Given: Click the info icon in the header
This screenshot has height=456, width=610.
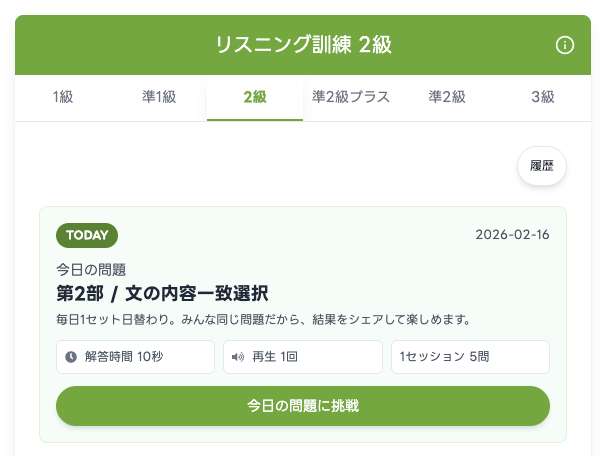Looking at the screenshot, I should (x=564, y=45).
